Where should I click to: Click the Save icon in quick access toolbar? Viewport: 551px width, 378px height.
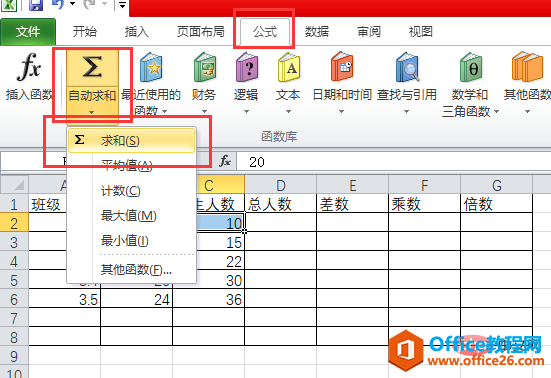coord(35,5)
